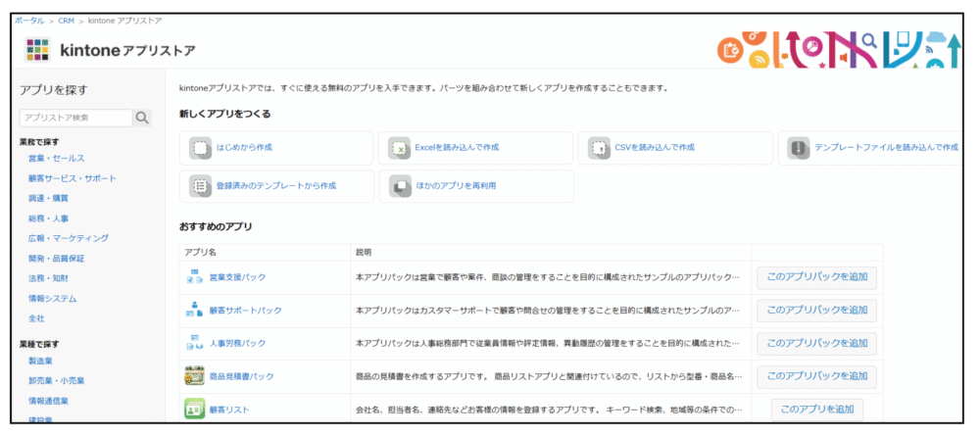Screen dimensions: 980x435
Task: Select 総務・人事 category
Action: [x=48, y=218]
